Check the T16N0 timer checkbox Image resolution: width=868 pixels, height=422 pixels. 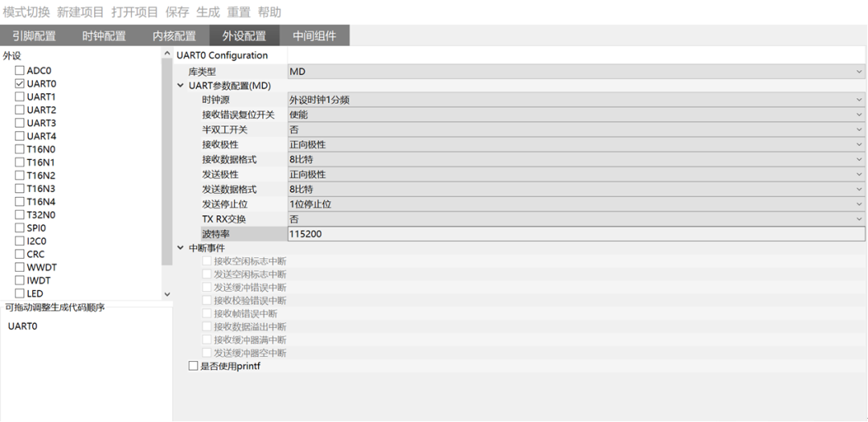coord(19,149)
